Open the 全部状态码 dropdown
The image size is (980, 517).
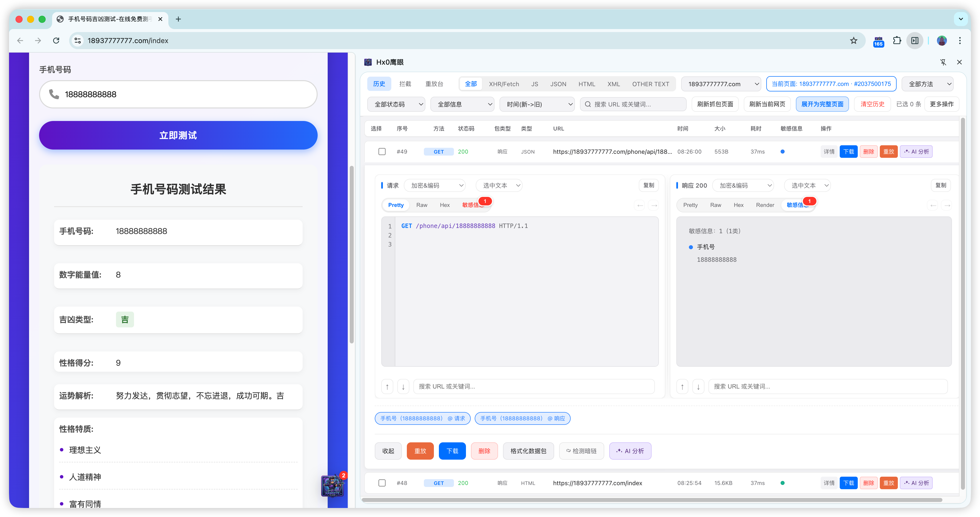tap(396, 104)
